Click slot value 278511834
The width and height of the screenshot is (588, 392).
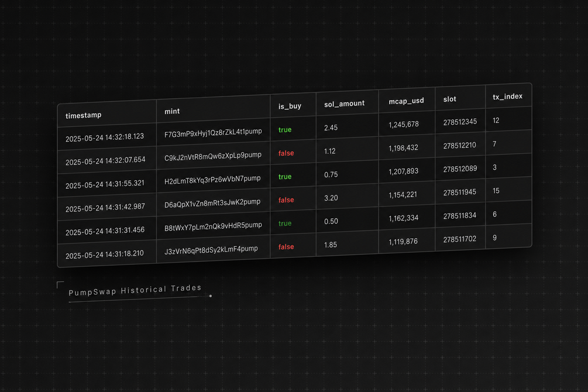(459, 216)
